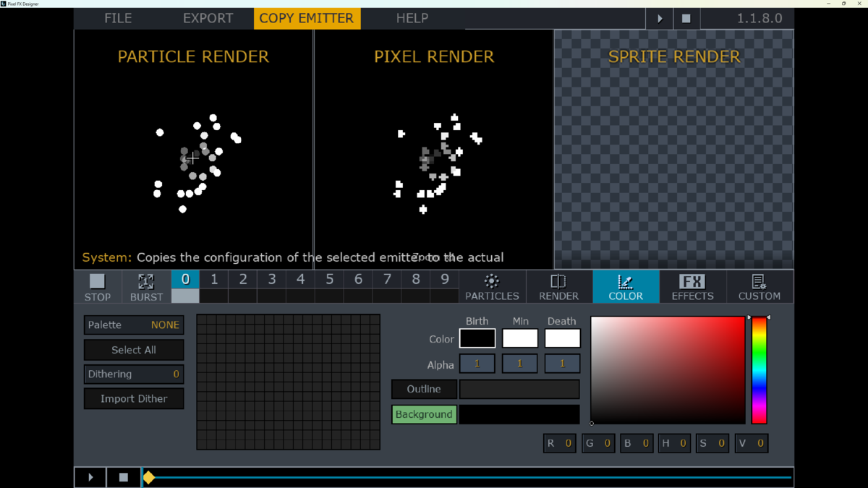
Task: Click the S value field
Action: 712,443
